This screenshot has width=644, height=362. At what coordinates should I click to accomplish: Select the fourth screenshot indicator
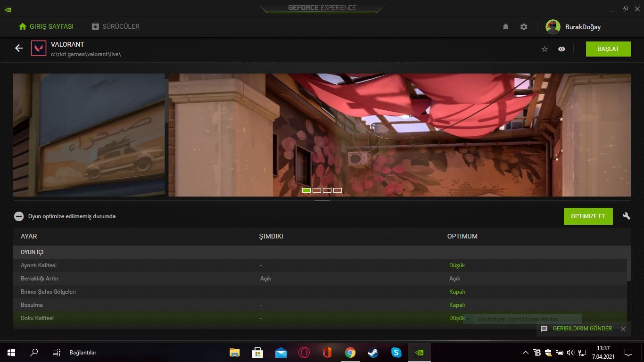coord(338,190)
